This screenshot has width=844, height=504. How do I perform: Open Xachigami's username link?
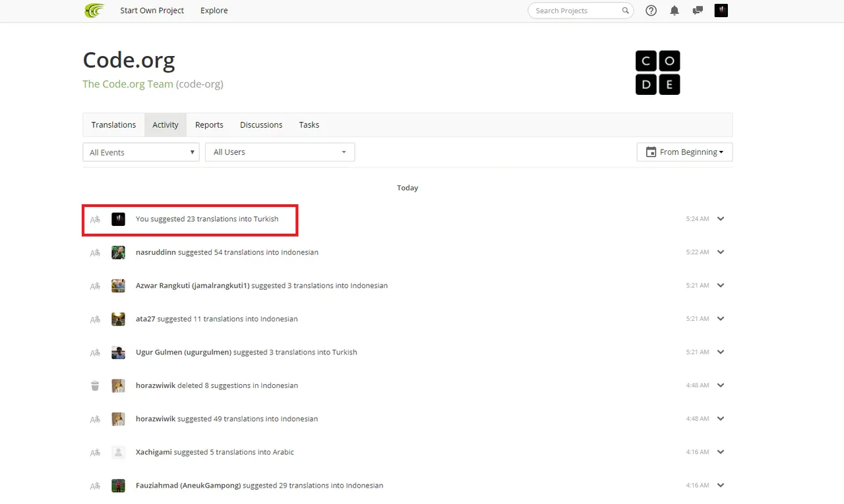[x=154, y=452]
